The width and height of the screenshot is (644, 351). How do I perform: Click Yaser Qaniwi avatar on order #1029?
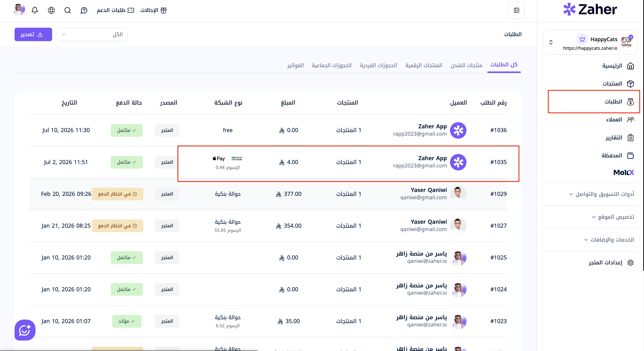point(458,194)
